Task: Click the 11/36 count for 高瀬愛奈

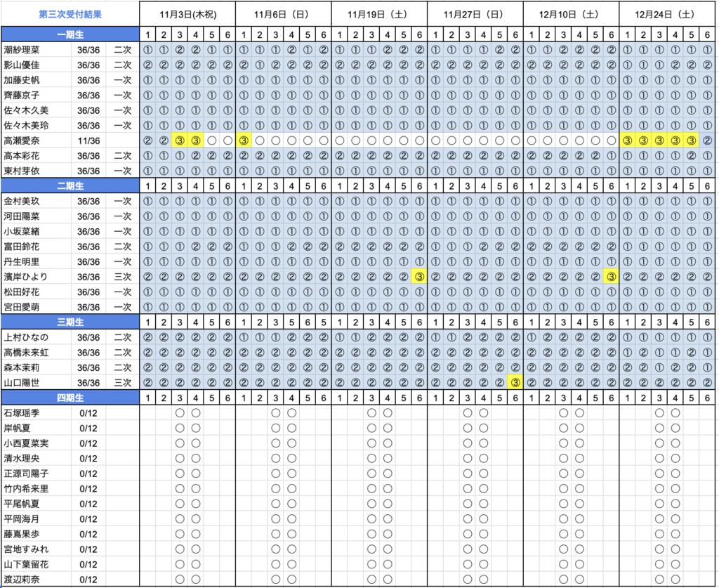Action: [88, 141]
